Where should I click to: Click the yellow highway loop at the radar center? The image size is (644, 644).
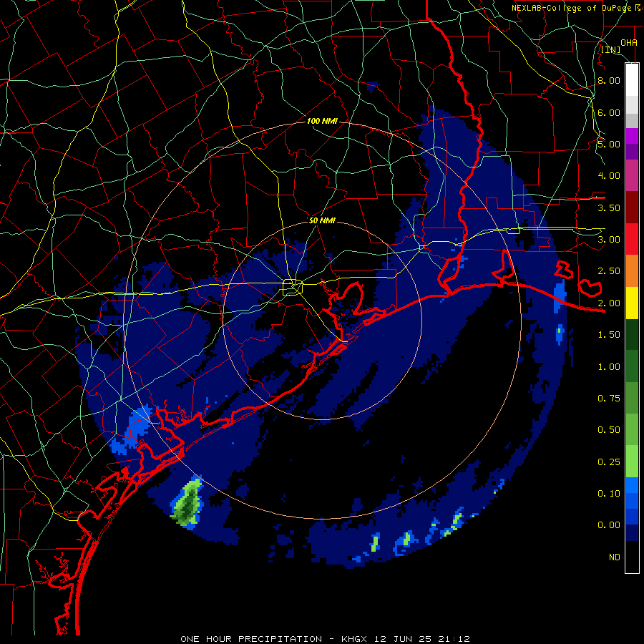(x=293, y=287)
